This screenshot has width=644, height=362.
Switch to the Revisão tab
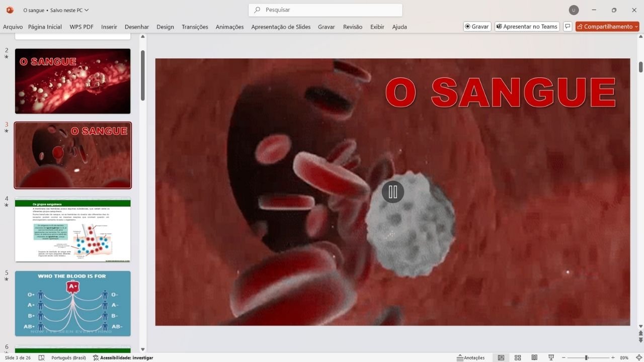(353, 27)
